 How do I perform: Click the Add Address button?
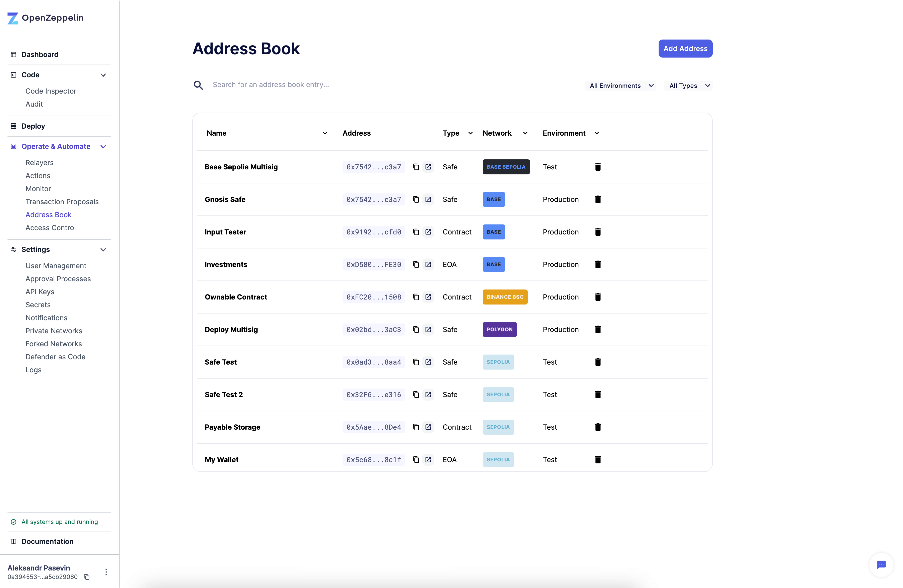click(685, 48)
